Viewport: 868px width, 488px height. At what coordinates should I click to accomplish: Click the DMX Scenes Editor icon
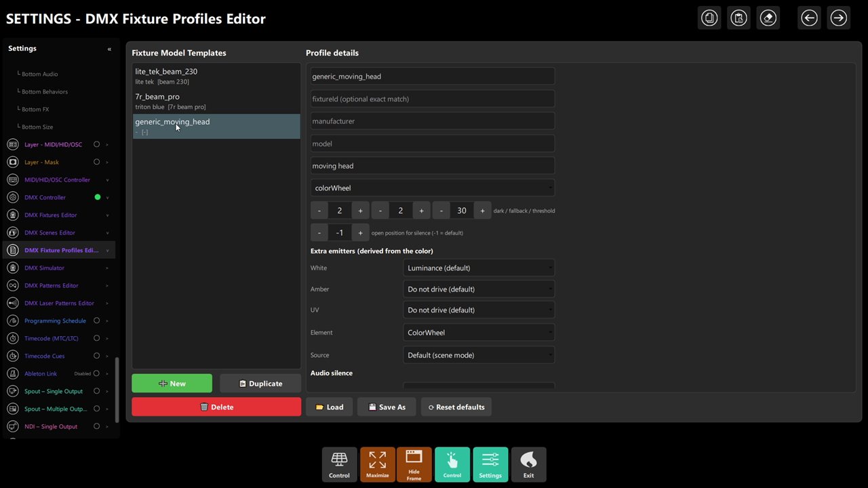click(x=12, y=232)
